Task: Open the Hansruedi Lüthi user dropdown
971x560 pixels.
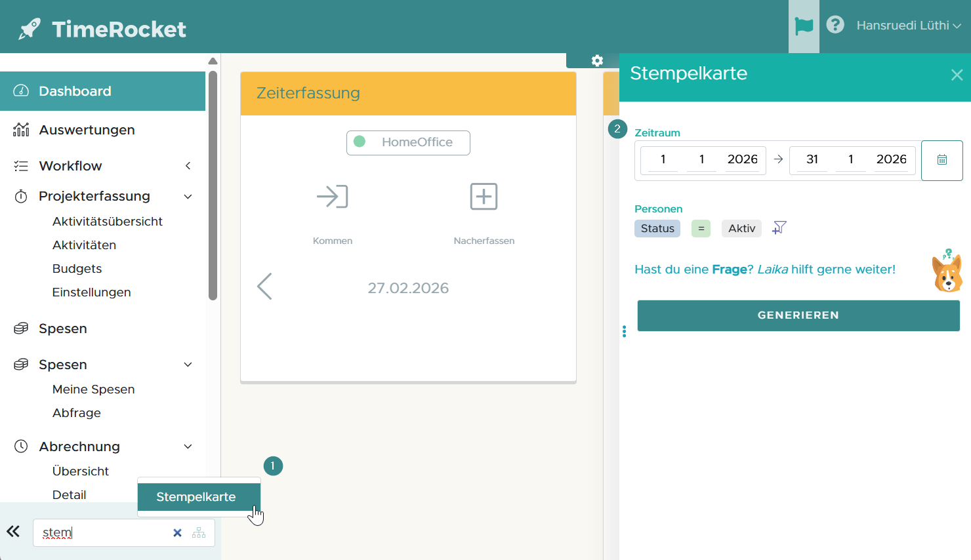Action: click(x=908, y=26)
